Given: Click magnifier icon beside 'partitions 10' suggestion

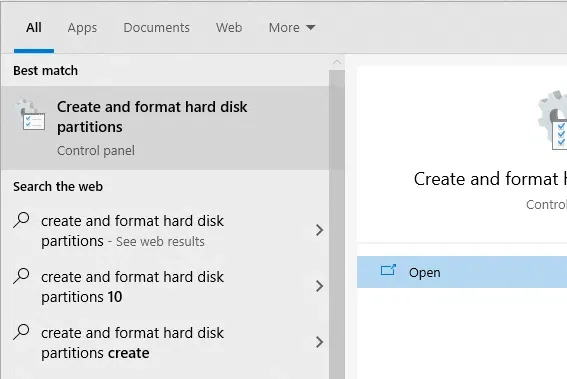Looking at the screenshot, I should (21, 276).
